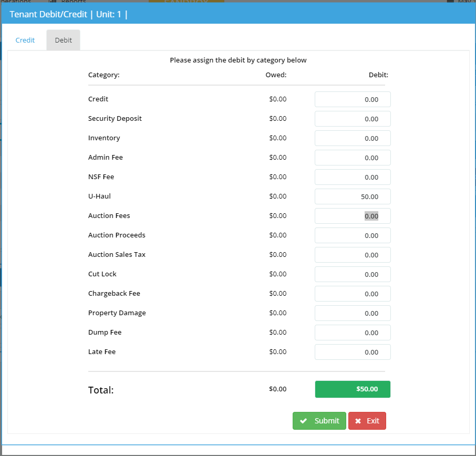Viewport: 476px width, 456px height.
Task: Focus the Auction Proceeds debit field
Action: (x=353, y=235)
